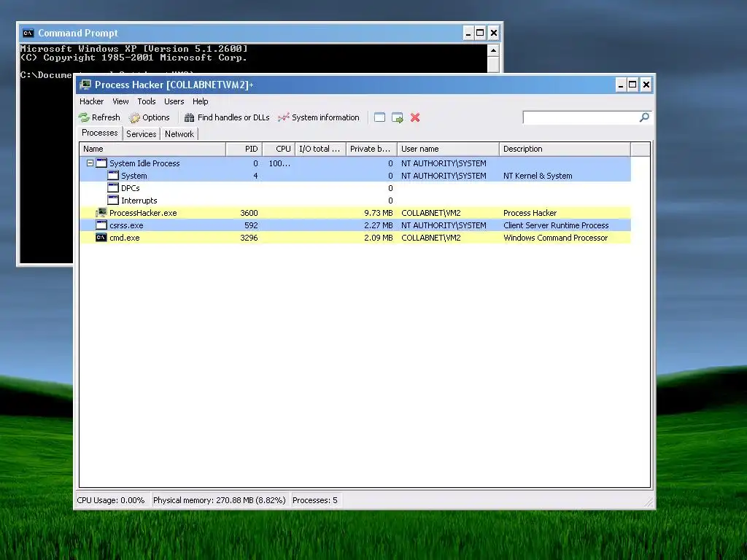Click Command Prompt scrollbar up arrow
This screenshot has width=747, height=560.
tap(493, 50)
